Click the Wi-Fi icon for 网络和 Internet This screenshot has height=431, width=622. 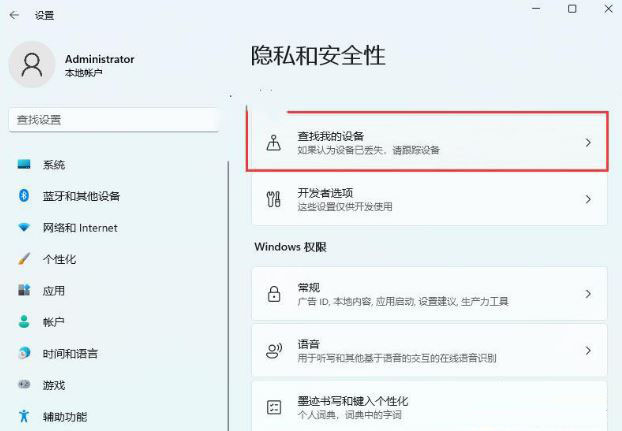pos(24,227)
